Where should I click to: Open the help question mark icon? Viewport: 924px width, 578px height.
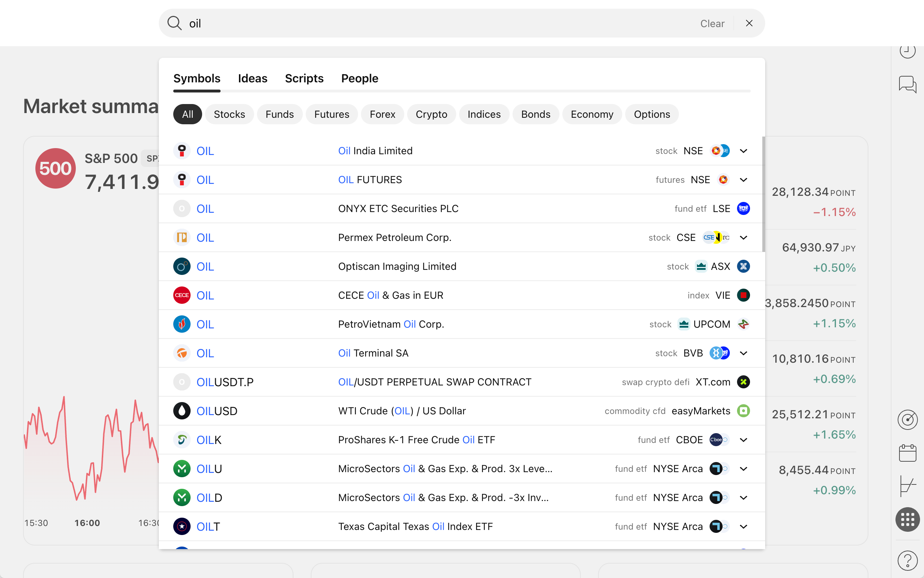tap(907, 560)
